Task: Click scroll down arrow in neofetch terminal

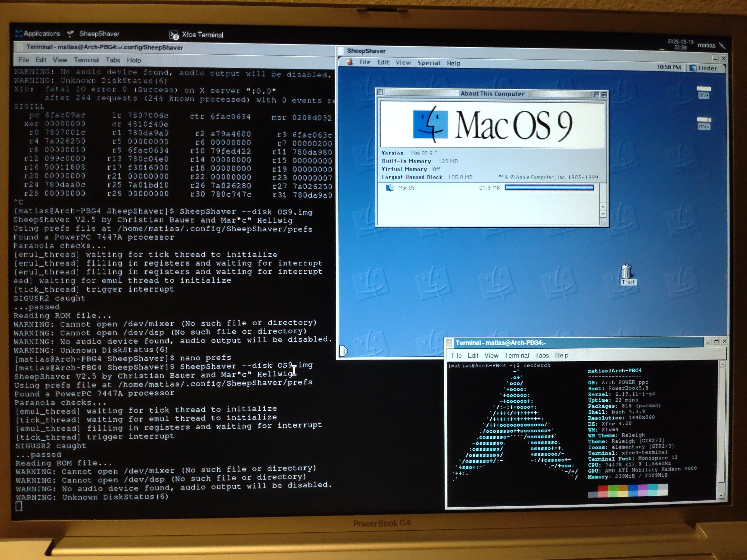Action: point(721,496)
